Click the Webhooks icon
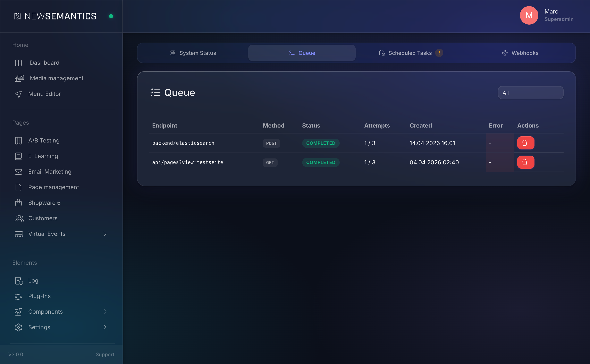The image size is (590, 364). tap(505, 53)
